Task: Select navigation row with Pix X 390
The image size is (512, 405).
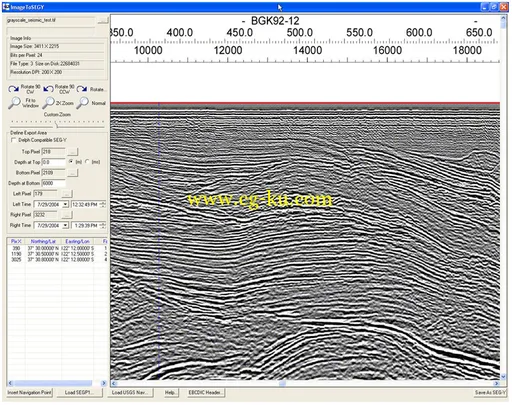Action: [57, 248]
